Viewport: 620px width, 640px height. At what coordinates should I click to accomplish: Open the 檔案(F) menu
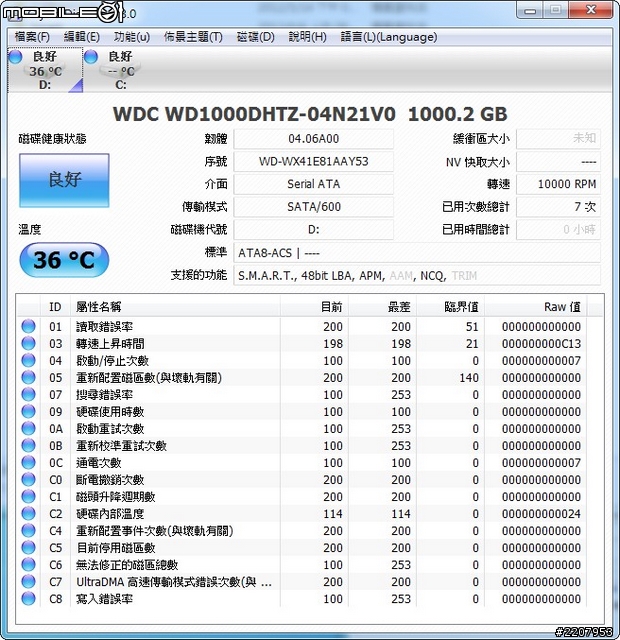[32, 37]
